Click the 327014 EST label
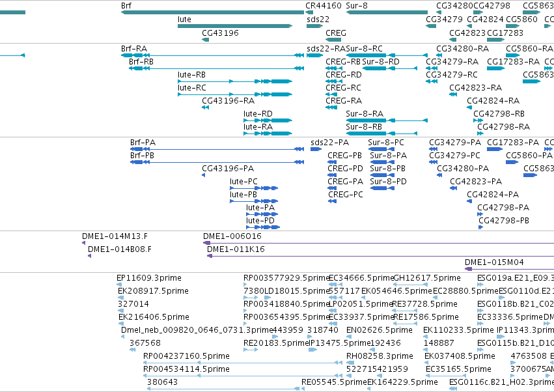Image resolution: width=554 pixels, height=392 pixels. coord(133,304)
